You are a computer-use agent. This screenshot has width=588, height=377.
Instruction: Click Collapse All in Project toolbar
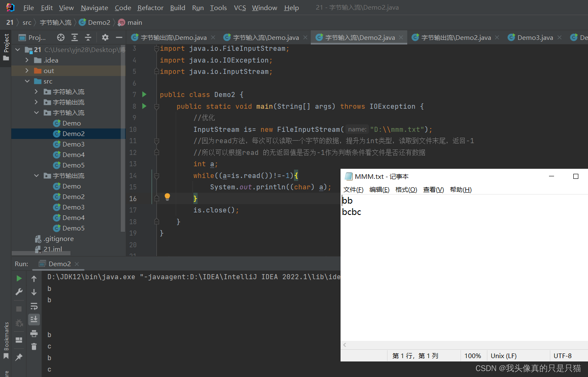88,37
